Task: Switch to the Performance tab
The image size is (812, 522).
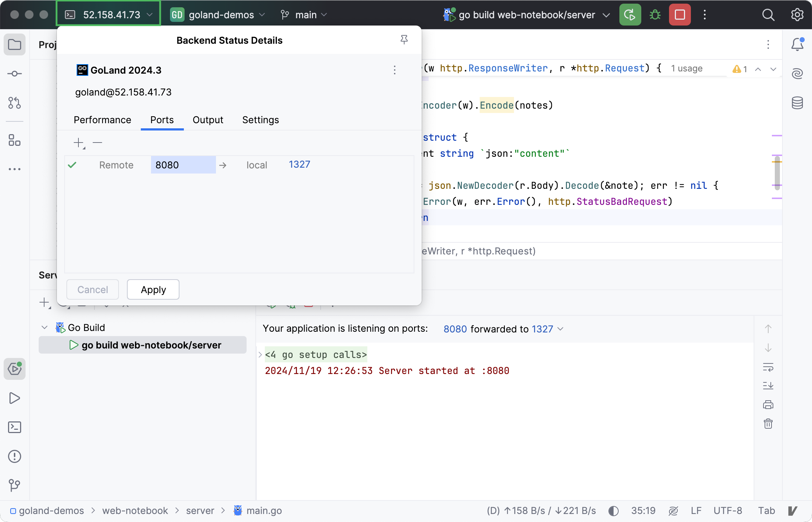Action: tap(103, 120)
